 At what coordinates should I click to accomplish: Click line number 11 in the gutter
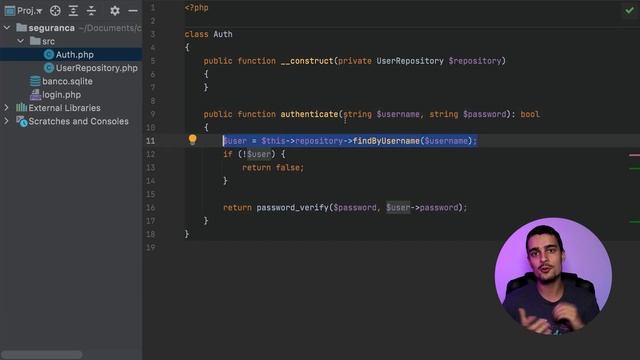(151, 141)
